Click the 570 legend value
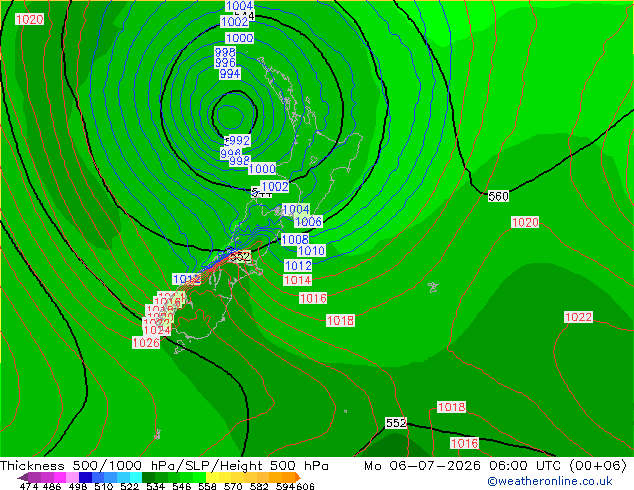 click(232, 486)
